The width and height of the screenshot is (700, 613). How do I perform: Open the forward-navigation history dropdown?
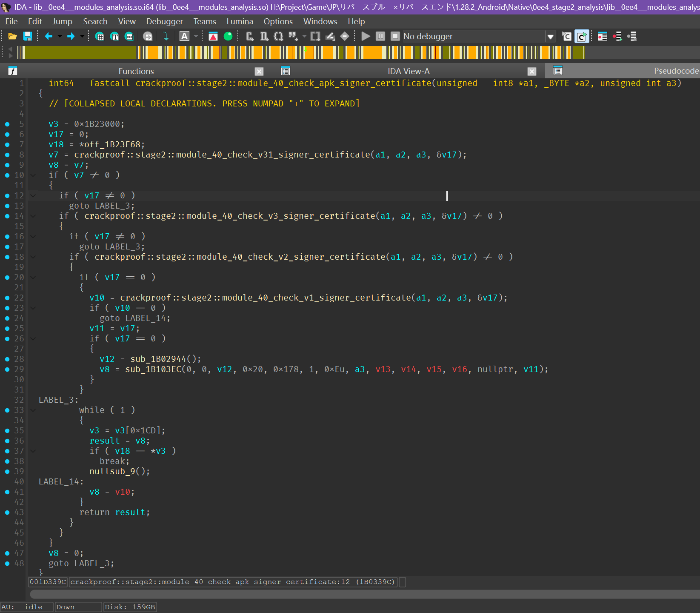pos(82,37)
